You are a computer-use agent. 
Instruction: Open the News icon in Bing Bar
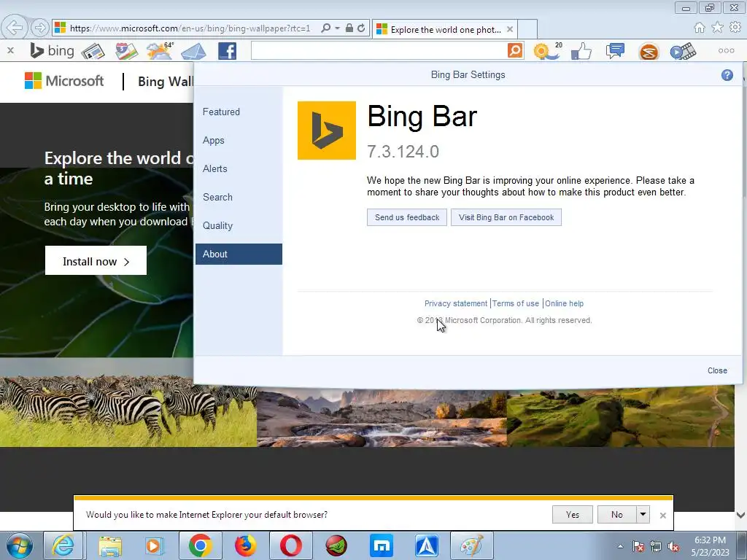coord(93,51)
